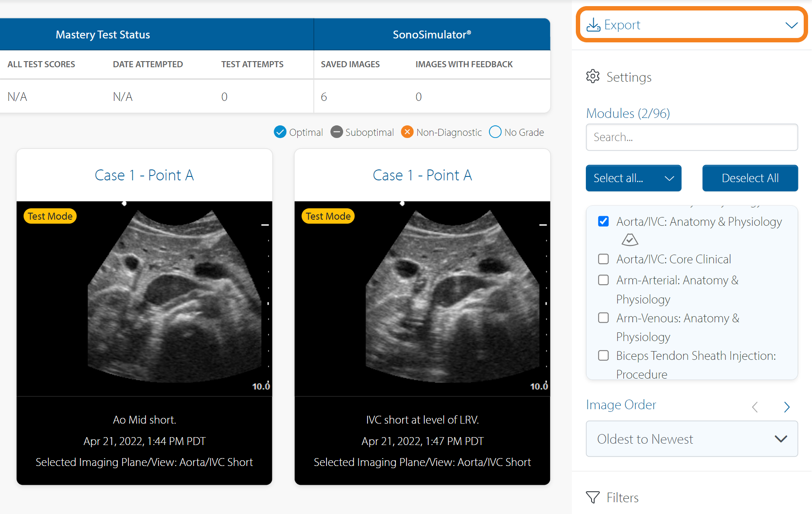Click the Filters funnel icon
The height and width of the screenshot is (514, 812).
pos(592,497)
